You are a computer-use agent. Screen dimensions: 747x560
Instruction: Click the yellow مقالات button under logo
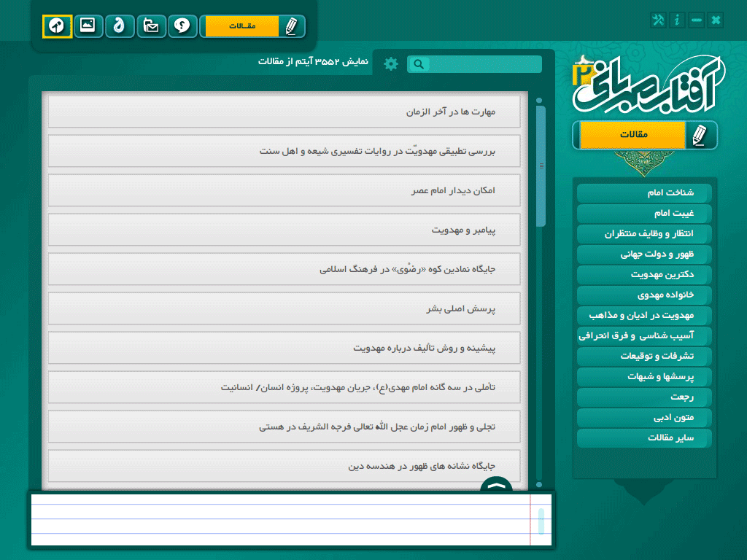pyautogui.click(x=633, y=135)
